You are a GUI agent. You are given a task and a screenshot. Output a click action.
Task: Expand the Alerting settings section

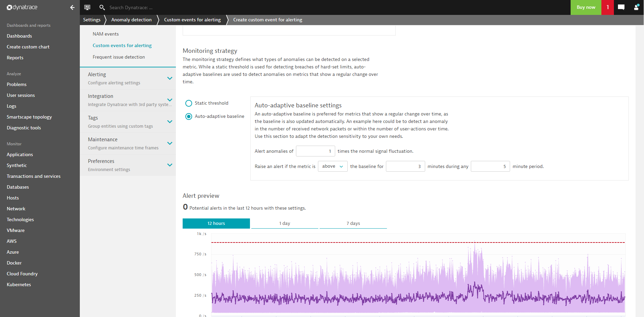tap(128, 78)
